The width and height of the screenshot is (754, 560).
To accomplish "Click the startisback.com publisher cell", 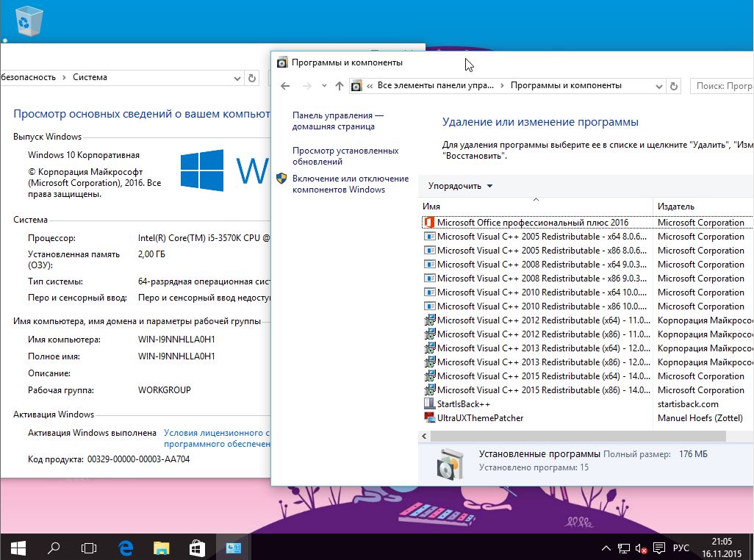I will click(x=688, y=404).
